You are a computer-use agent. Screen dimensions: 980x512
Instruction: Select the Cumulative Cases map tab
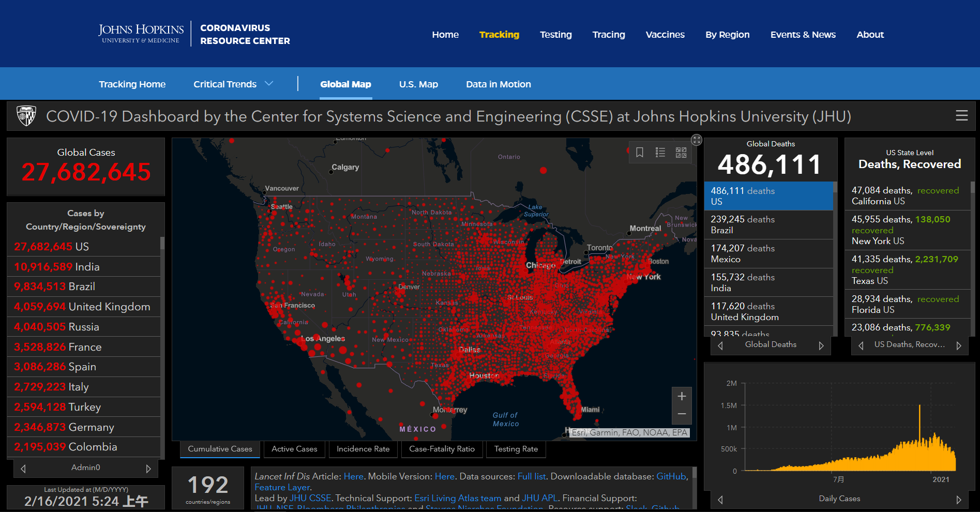pos(220,449)
